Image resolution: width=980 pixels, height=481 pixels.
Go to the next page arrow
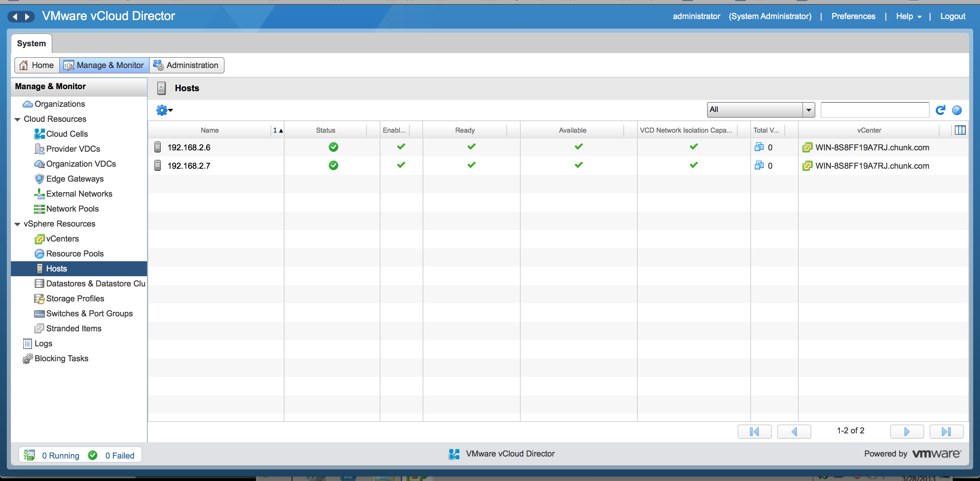point(906,431)
